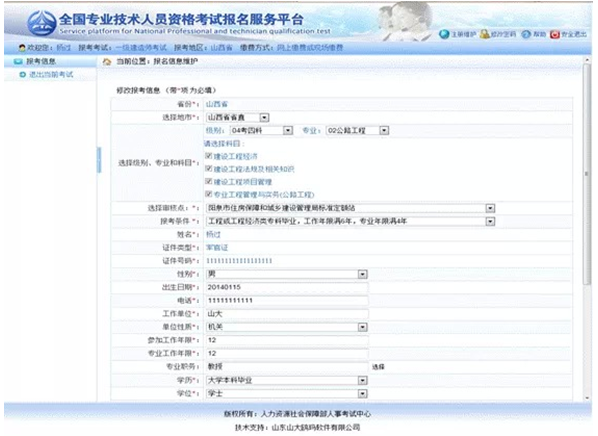
Task: Click the platform logo emblem at the top-left
Action: (x=42, y=23)
